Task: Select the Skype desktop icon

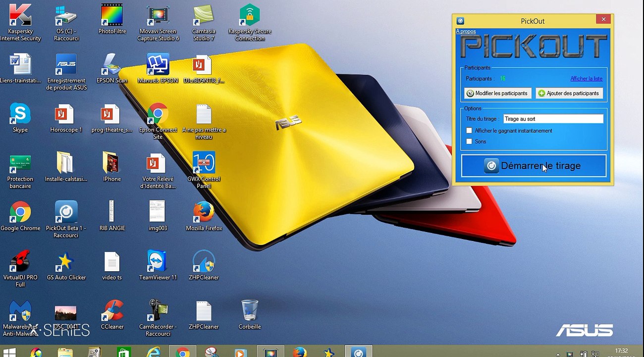Action: 20,118
